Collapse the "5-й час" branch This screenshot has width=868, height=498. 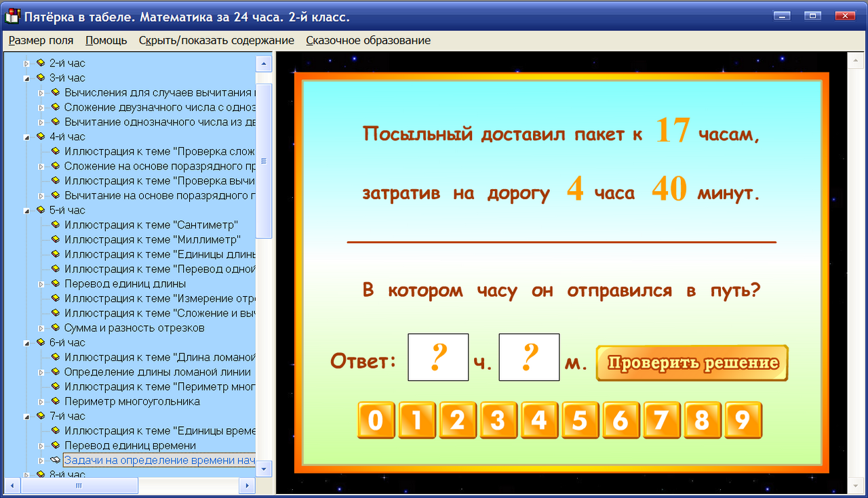[x=26, y=210]
